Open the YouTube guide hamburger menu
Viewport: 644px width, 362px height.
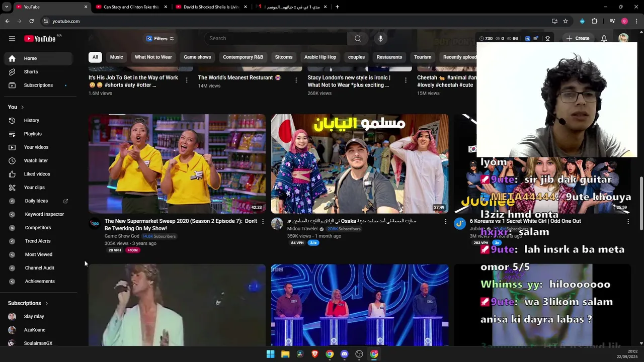tap(12, 39)
